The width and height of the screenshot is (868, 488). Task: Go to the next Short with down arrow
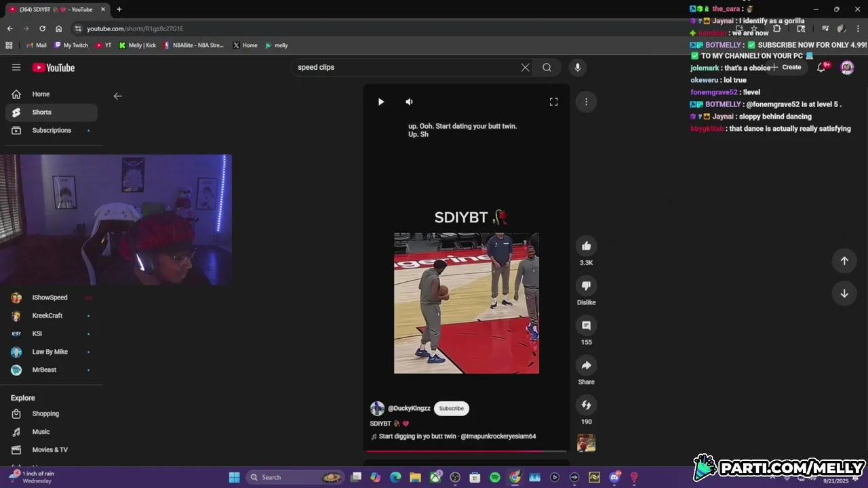(844, 293)
